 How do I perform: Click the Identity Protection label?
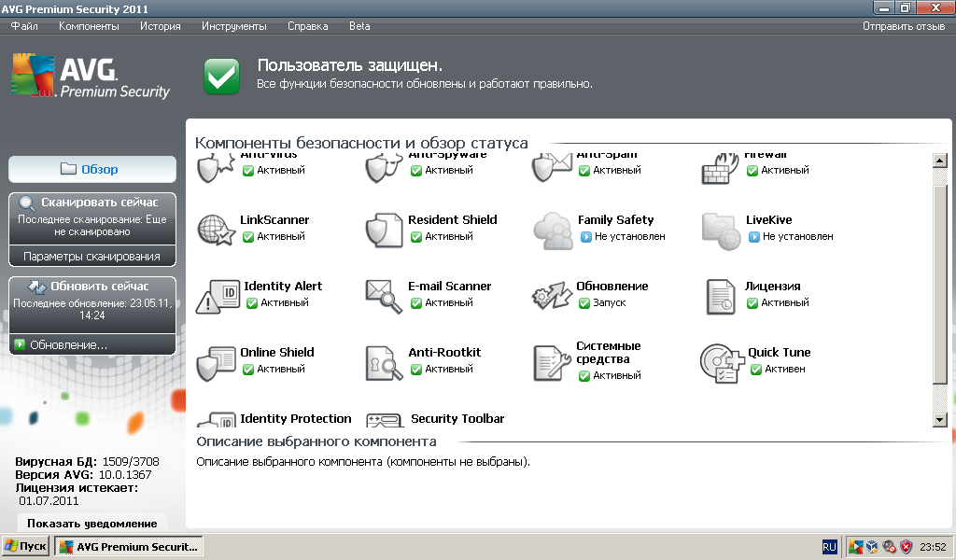296,419
